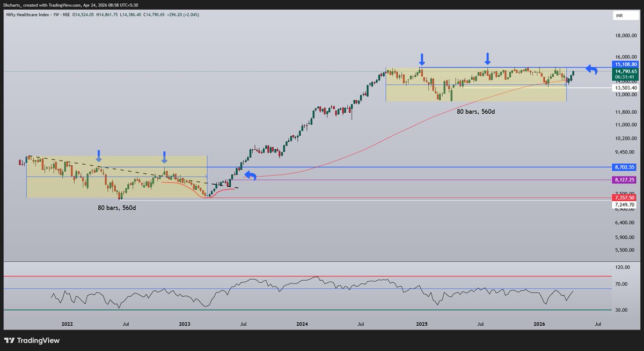Viewport: 644px width, 351px height.
Task: Switch focus to the RSI indicator pane
Action: [322, 290]
